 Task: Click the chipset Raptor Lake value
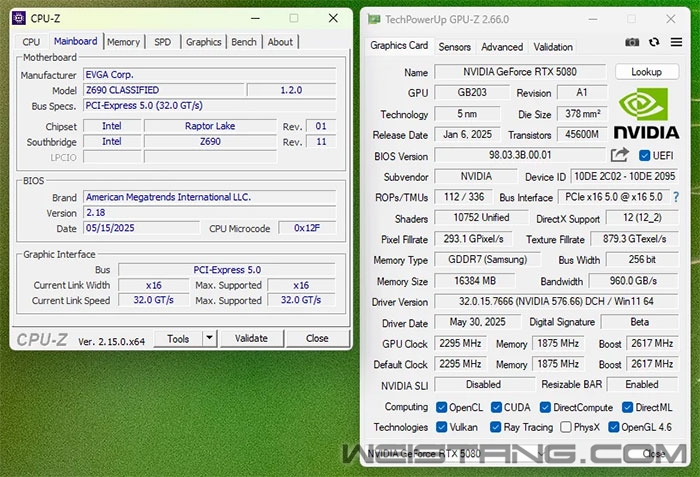tap(210, 126)
